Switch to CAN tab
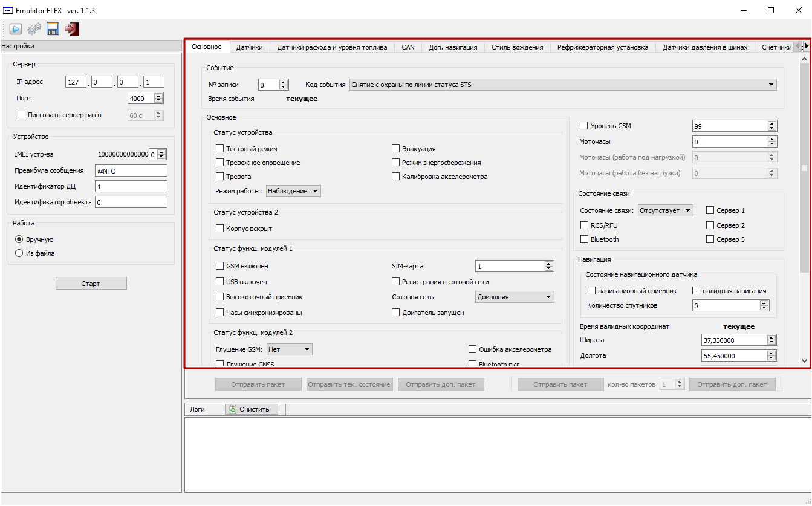 click(408, 47)
